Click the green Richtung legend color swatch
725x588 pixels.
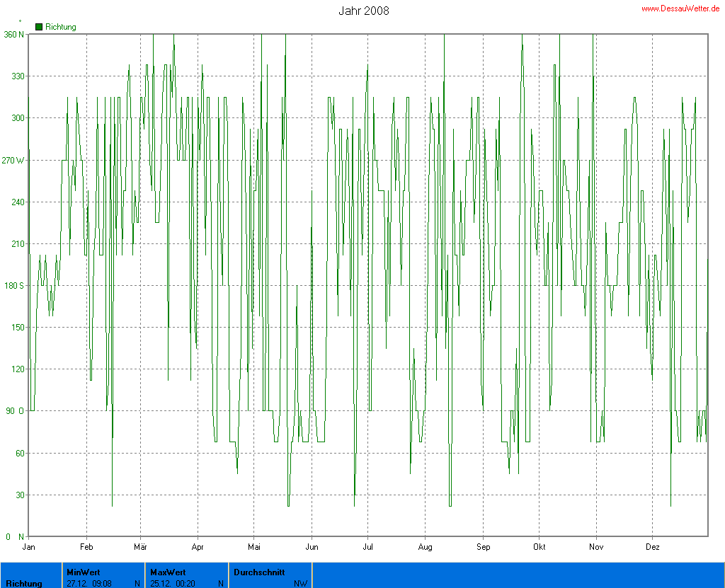[40, 27]
